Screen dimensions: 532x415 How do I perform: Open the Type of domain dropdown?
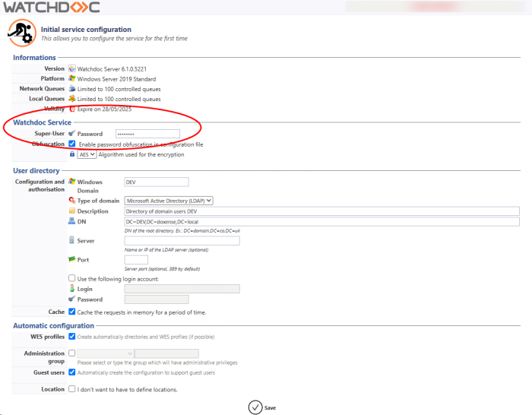point(169,201)
